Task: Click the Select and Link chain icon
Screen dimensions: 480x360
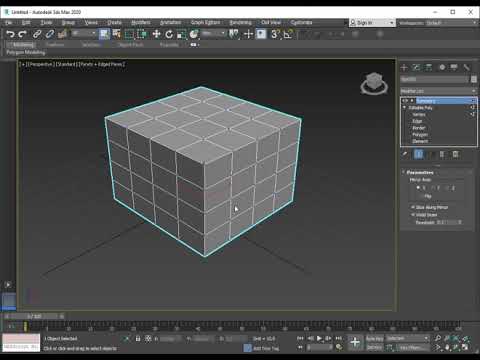Action: pyautogui.click(x=37, y=34)
